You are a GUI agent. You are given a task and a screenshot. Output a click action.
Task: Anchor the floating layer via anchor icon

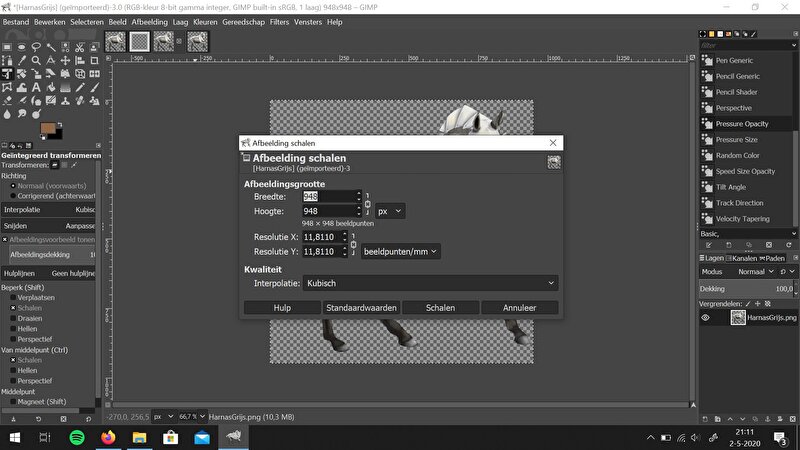pyautogui.click(x=767, y=419)
